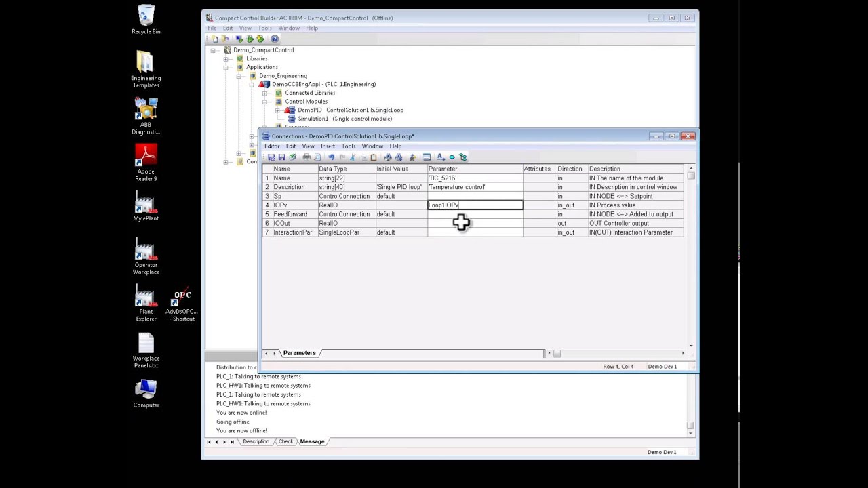Open the Help menu in Connections window
The image size is (868, 488).
(395, 146)
